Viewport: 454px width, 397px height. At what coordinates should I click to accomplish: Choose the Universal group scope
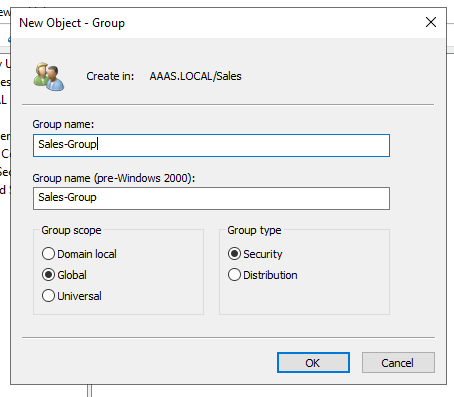[x=72, y=296]
